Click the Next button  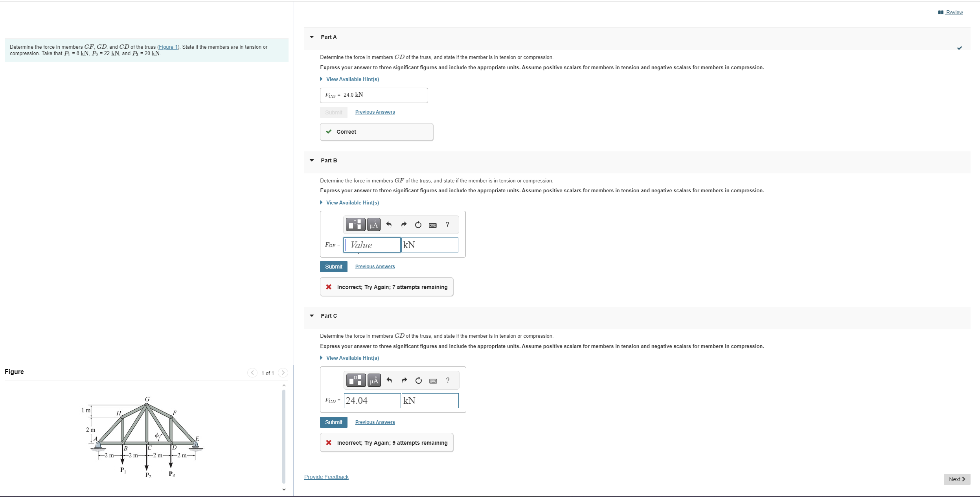pos(956,479)
